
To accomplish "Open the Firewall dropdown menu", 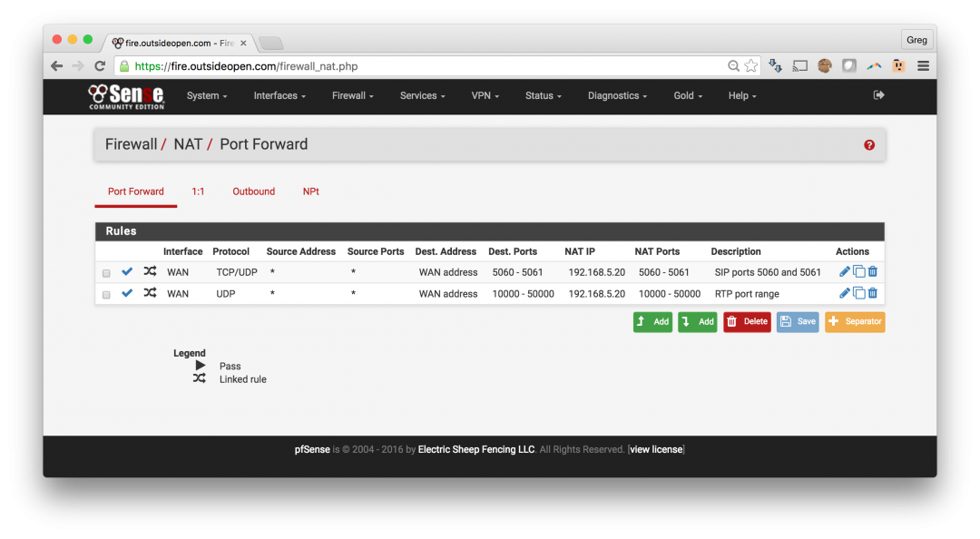I will [352, 96].
